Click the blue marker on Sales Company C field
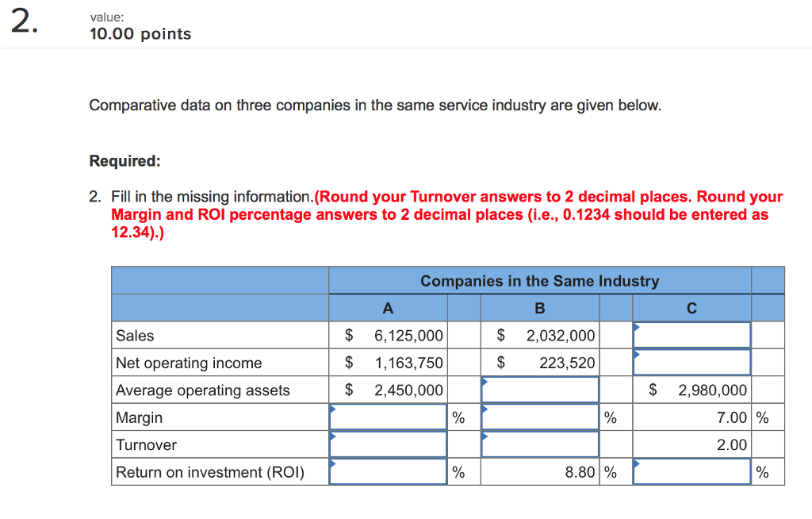812x519 pixels. point(637,327)
